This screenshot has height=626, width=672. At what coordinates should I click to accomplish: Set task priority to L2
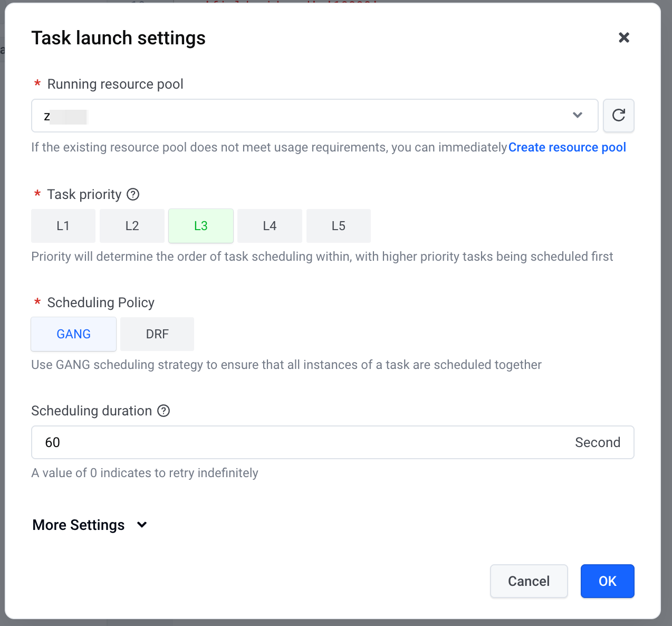tap(132, 226)
